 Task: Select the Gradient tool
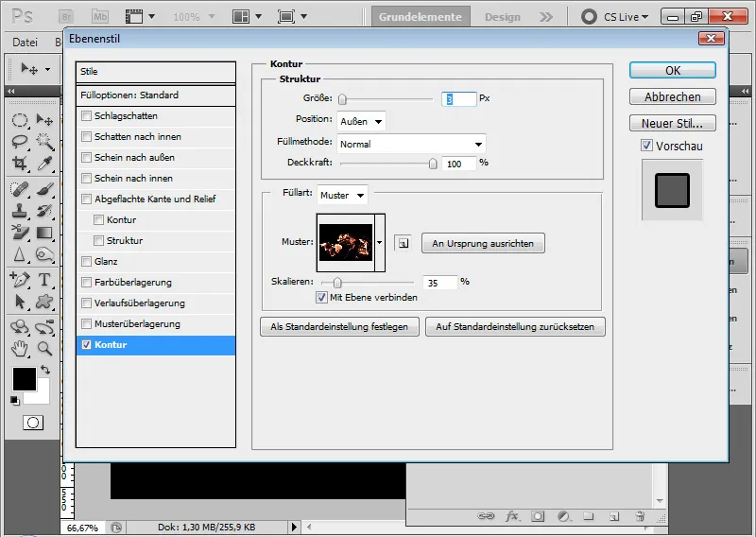(x=44, y=233)
